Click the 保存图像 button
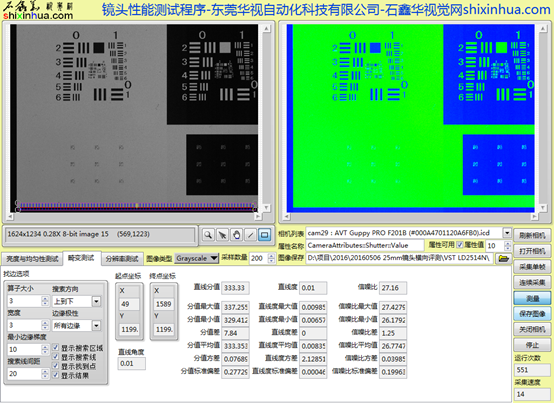The image size is (554, 403). coord(532,314)
